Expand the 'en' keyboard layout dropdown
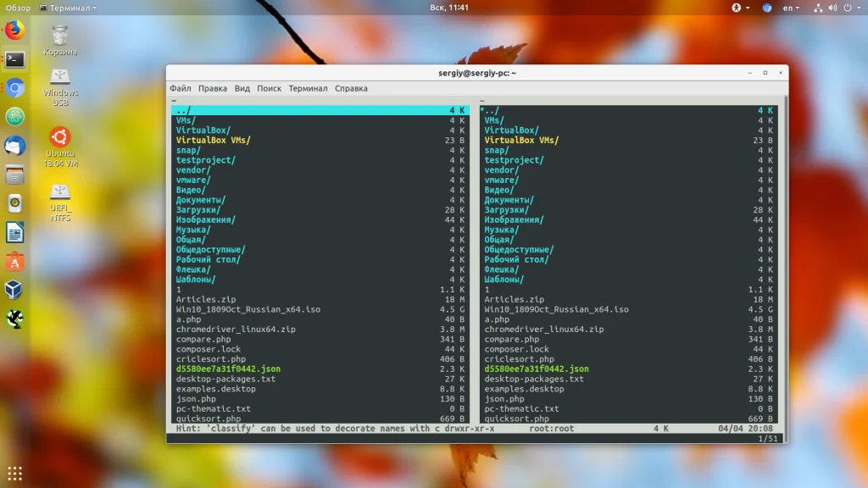 point(791,8)
